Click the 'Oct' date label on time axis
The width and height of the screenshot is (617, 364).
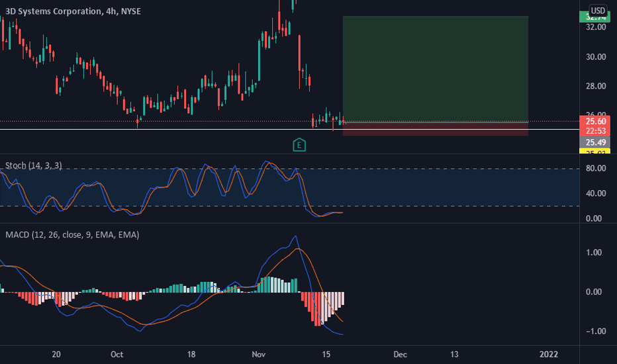click(x=117, y=355)
